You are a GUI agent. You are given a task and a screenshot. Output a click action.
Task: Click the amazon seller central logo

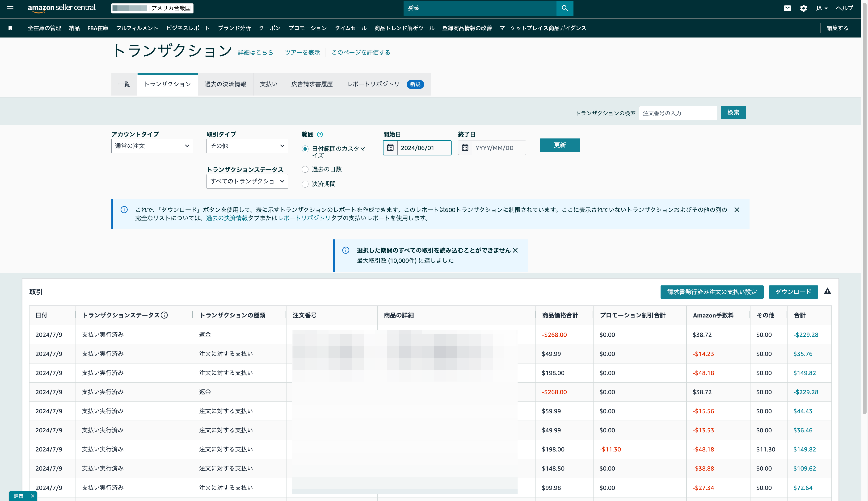tap(62, 8)
